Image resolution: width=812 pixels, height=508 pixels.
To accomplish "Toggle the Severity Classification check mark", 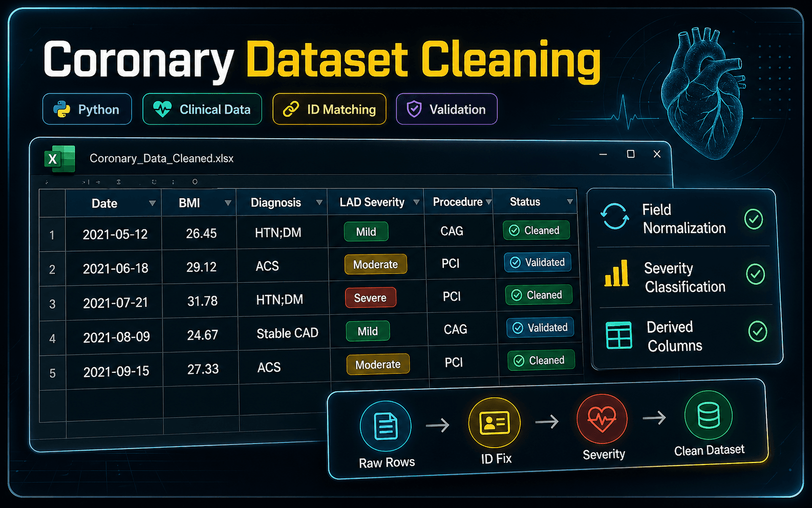I will (x=756, y=274).
